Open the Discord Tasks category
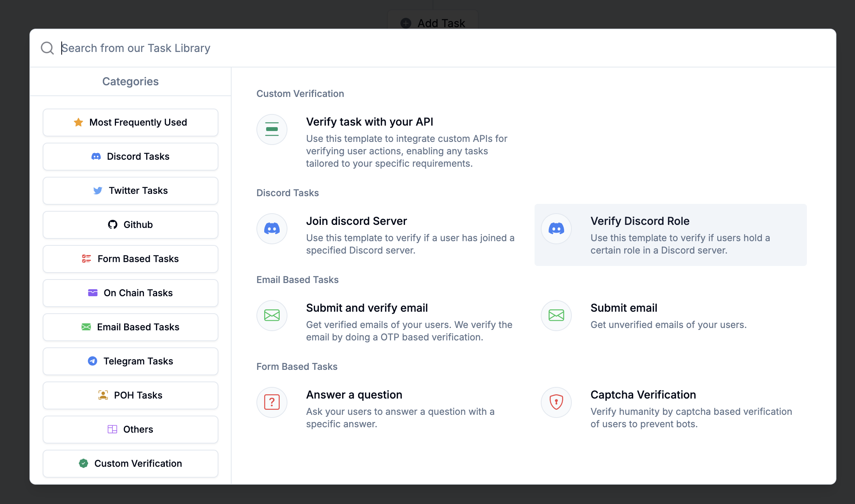This screenshot has width=855, height=504. (x=130, y=157)
